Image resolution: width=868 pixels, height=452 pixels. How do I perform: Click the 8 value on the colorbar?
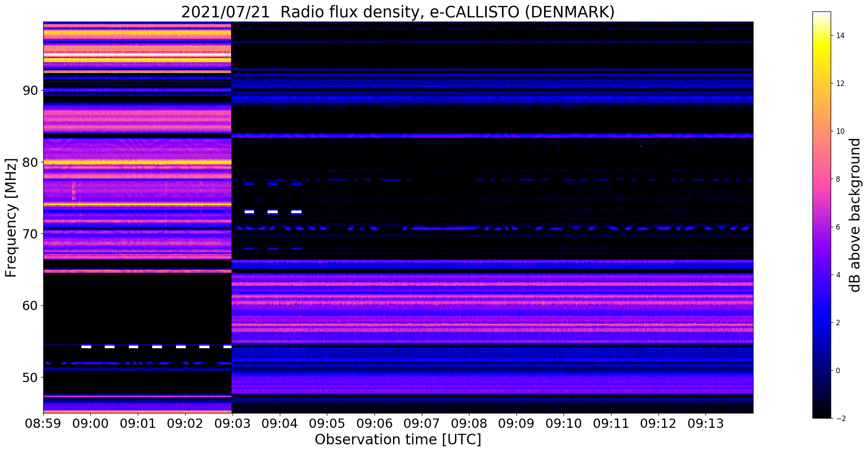coord(837,179)
